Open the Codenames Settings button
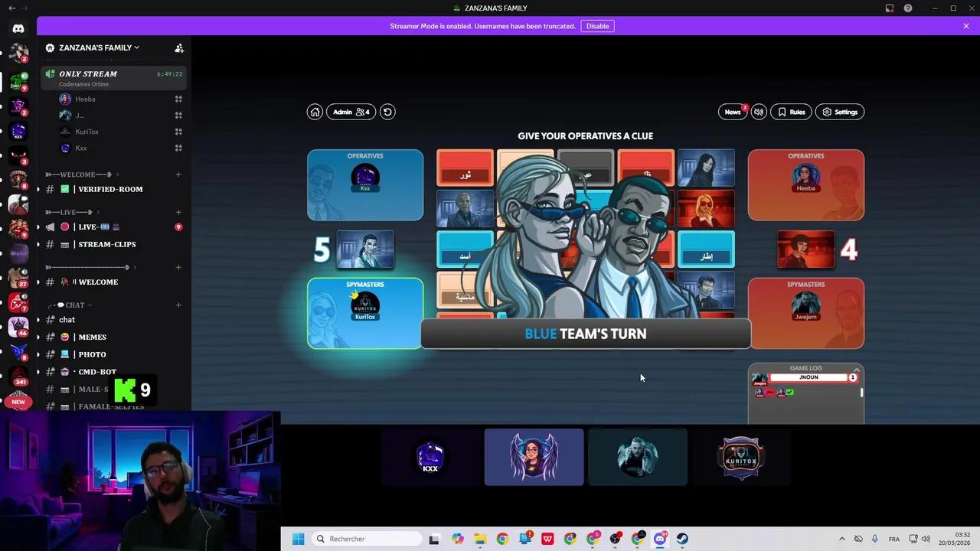Image resolution: width=980 pixels, height=551 pixels. pos(840,112)
